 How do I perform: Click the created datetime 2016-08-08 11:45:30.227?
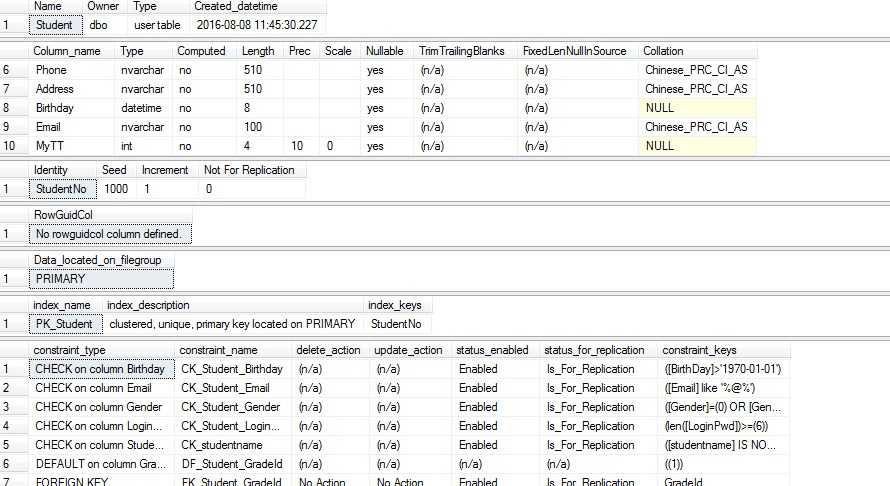tap(257, 25)
